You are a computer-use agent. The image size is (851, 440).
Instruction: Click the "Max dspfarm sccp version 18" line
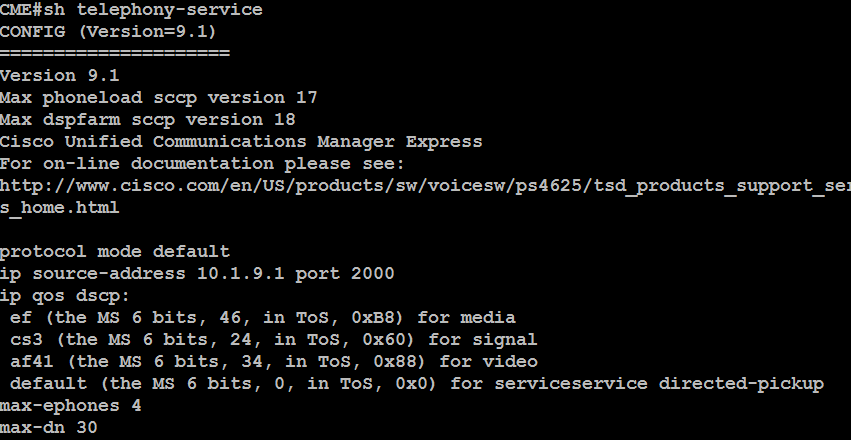coord(153,119)
